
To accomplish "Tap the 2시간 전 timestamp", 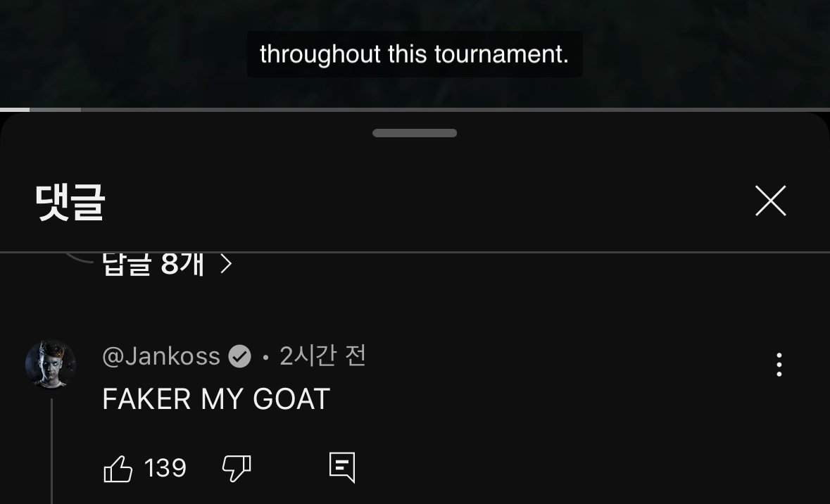I will coord(323,355).
